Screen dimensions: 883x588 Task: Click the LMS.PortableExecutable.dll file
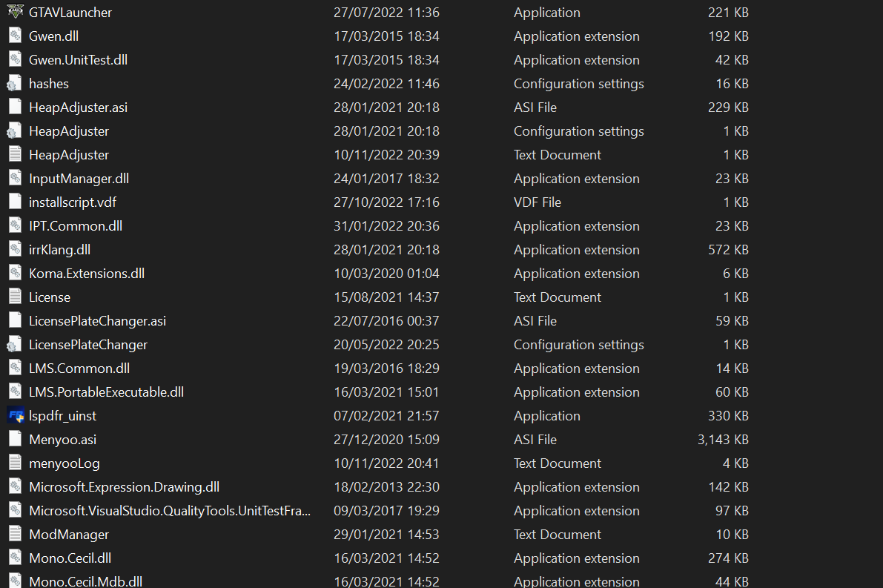[x=106, y=392]
